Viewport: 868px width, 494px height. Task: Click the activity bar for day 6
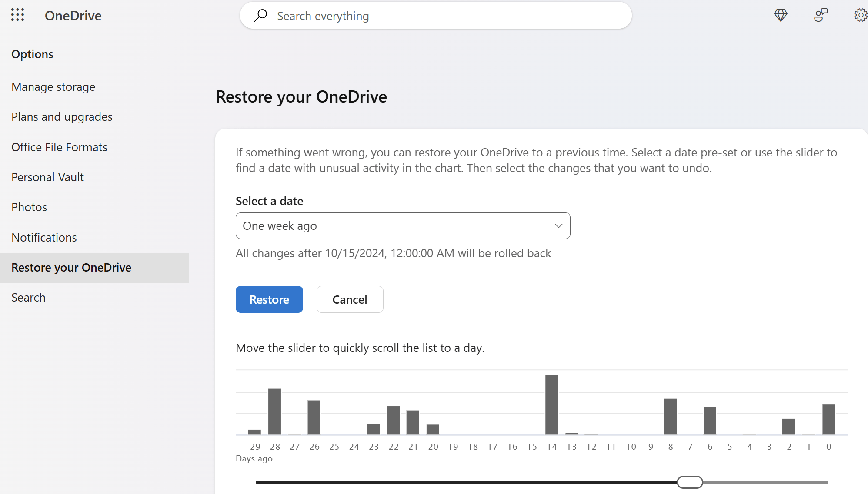click(710, 421)
